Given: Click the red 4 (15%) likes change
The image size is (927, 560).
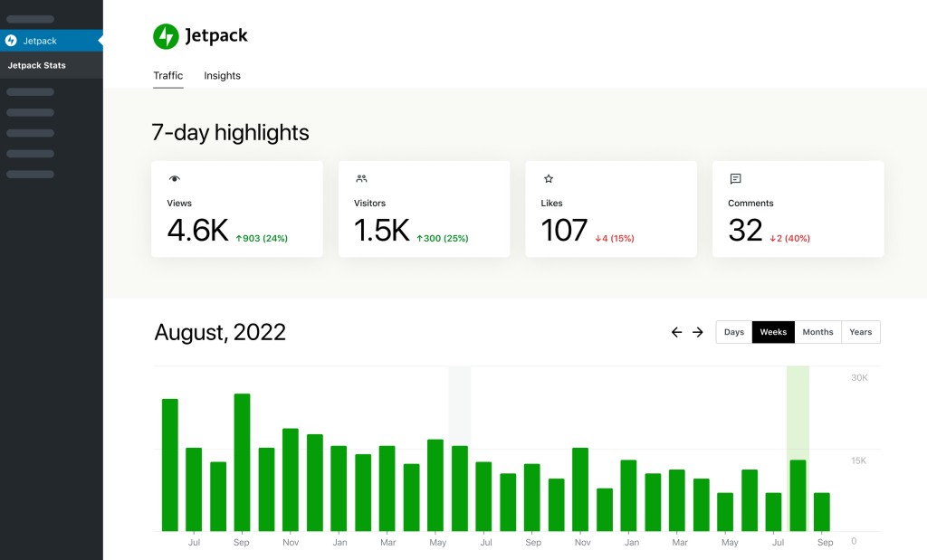Looking at the screenshot, I should click(615, 238).
